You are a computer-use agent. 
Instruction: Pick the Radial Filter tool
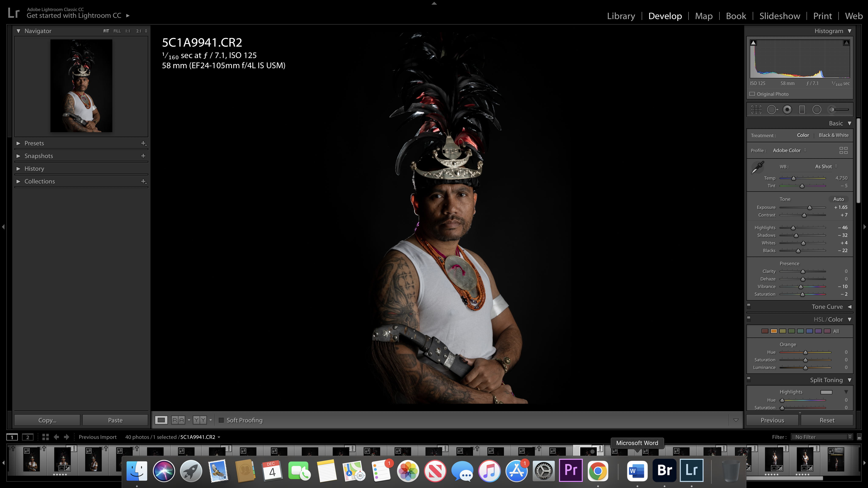(817, 110)
